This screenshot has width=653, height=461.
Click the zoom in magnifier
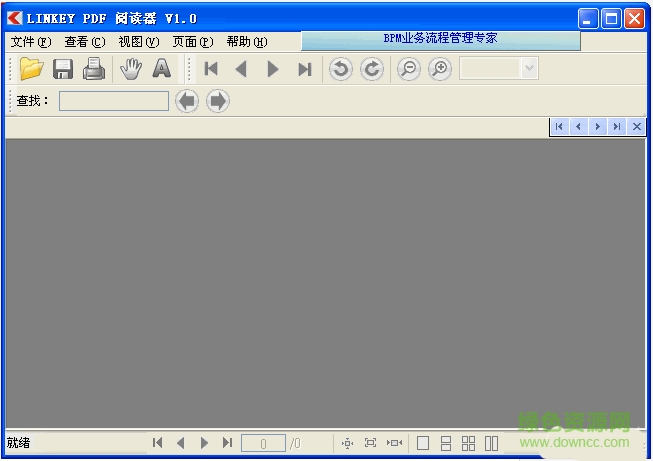[x=439, y=69]
